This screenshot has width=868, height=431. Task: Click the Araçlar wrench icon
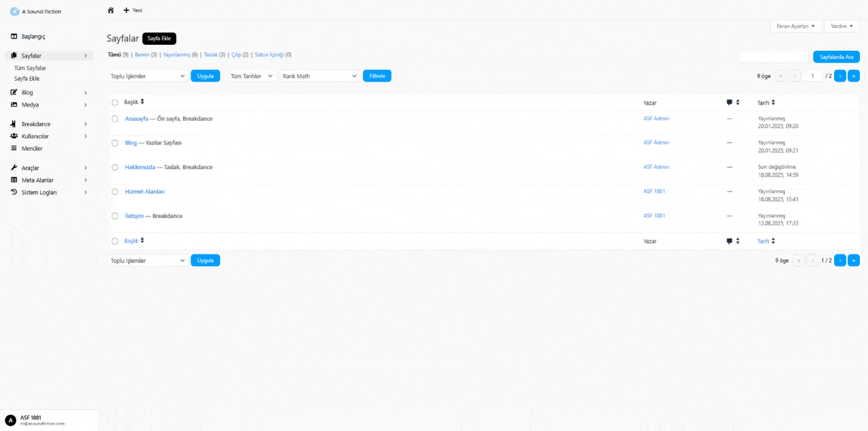tap(14, 168)
